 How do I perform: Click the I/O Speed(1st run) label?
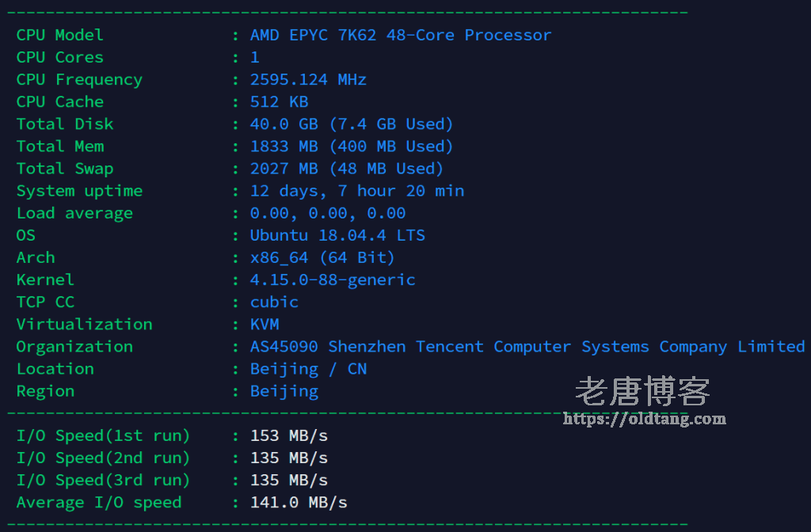pos(103,435)
